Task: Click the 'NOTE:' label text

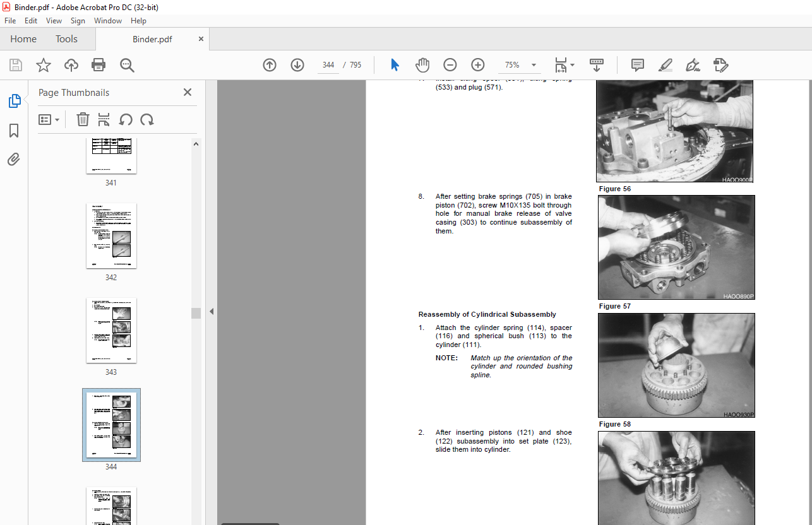Action: pyautogui.click(x=446, y=358)
